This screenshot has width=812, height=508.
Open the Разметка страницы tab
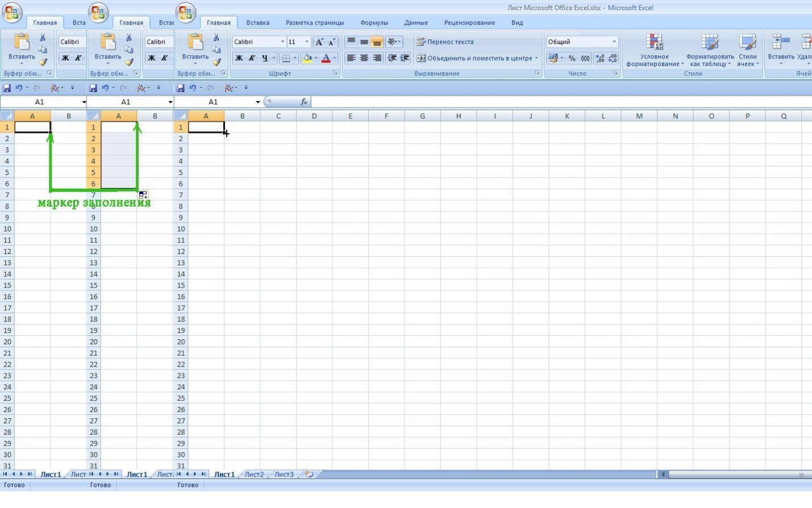[x=315, y=23]
